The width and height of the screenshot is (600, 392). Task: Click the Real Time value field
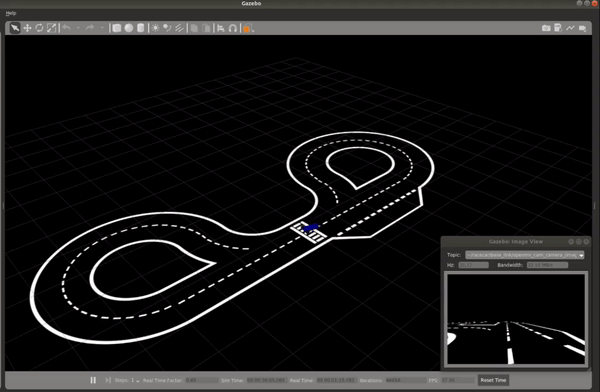(x=336, y=380)
